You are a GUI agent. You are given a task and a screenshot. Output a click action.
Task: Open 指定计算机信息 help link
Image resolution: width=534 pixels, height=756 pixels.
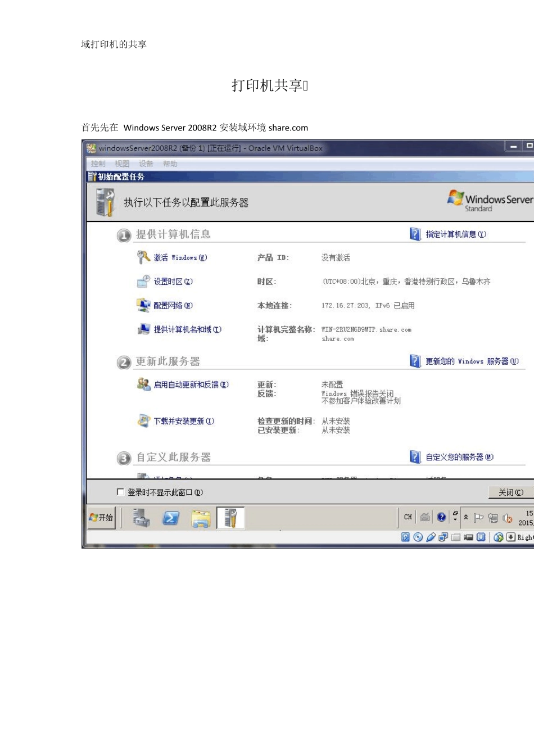point(456,234)
